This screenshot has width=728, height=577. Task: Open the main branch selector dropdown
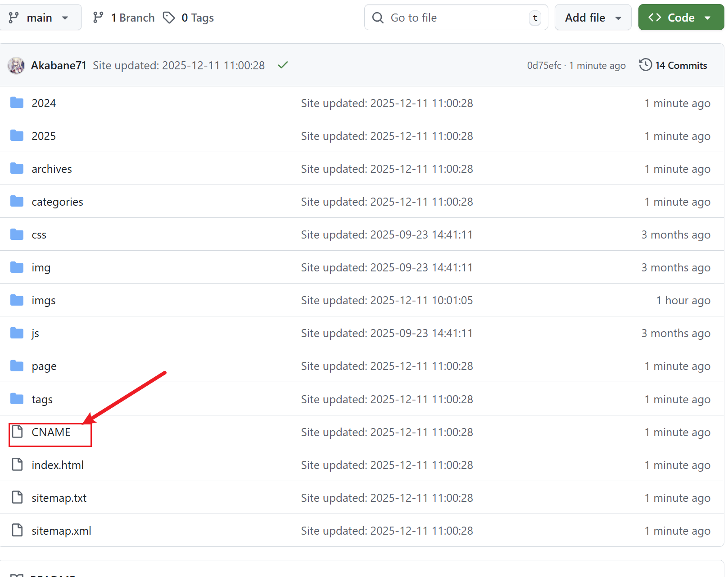click(x=40, y=18)
